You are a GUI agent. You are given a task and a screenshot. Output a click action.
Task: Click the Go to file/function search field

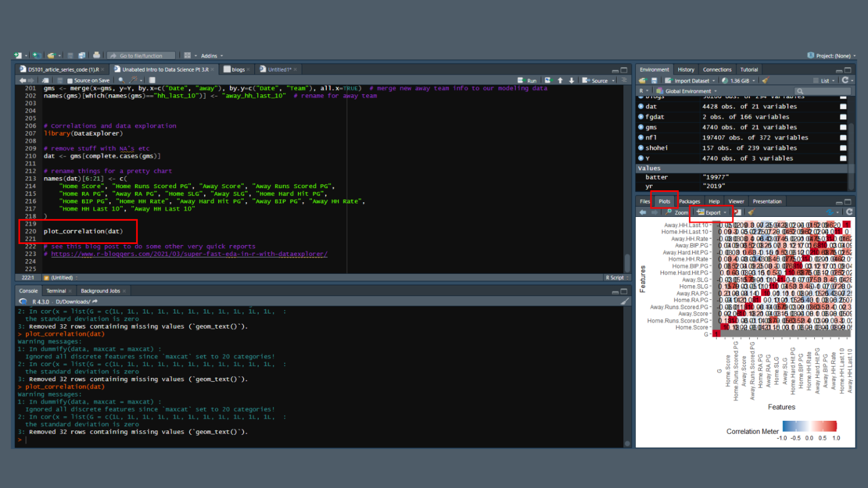coord(141,55)
